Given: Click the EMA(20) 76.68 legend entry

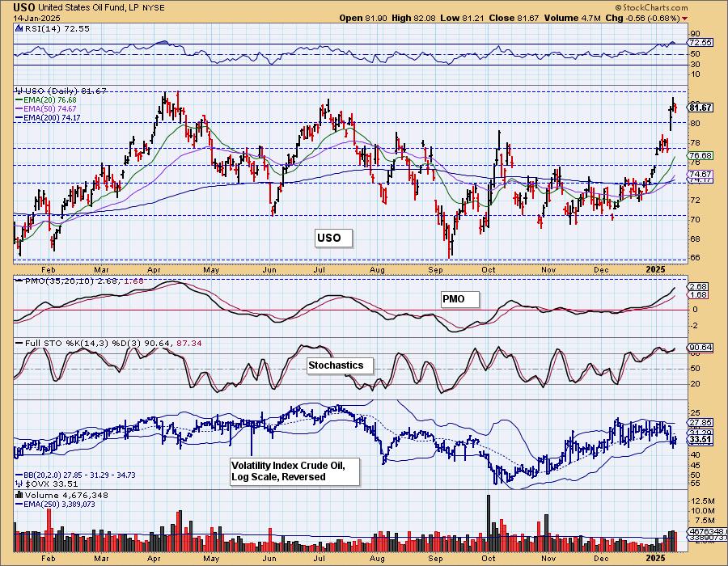Looking at the screenshot, I should [46, 99].
